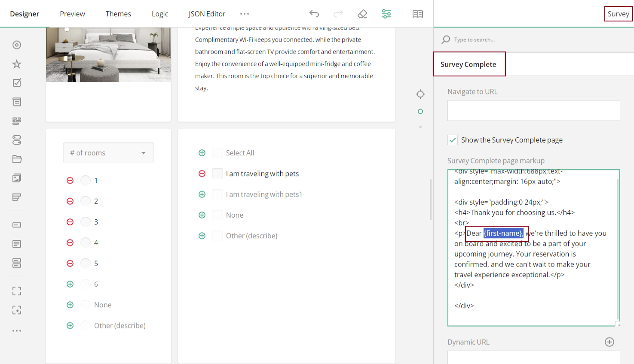Open the JSON Editor tab
The width and height of the screenshot is (634, 364).
tap(207, 14)
